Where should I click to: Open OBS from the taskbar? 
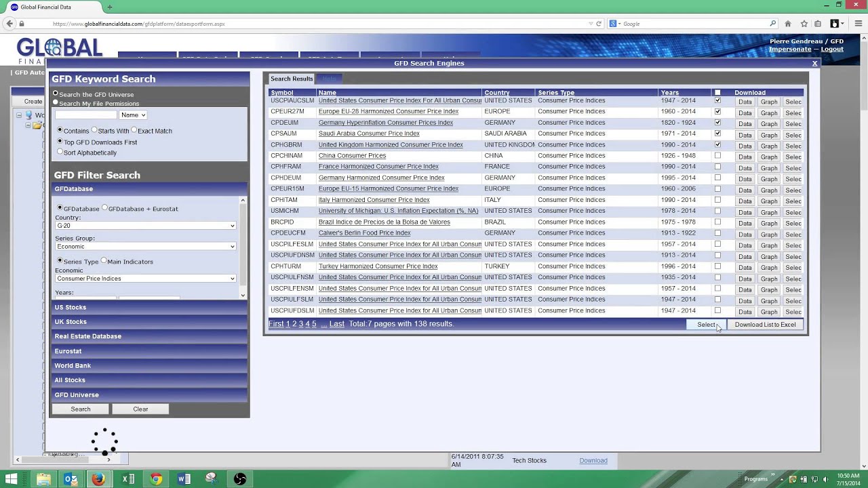click(x=240, y=479)
